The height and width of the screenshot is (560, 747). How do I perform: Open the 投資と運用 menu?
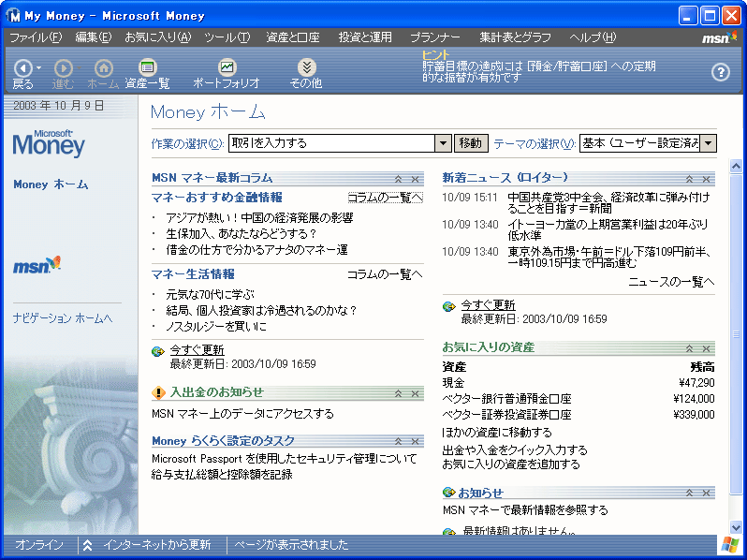365,37
